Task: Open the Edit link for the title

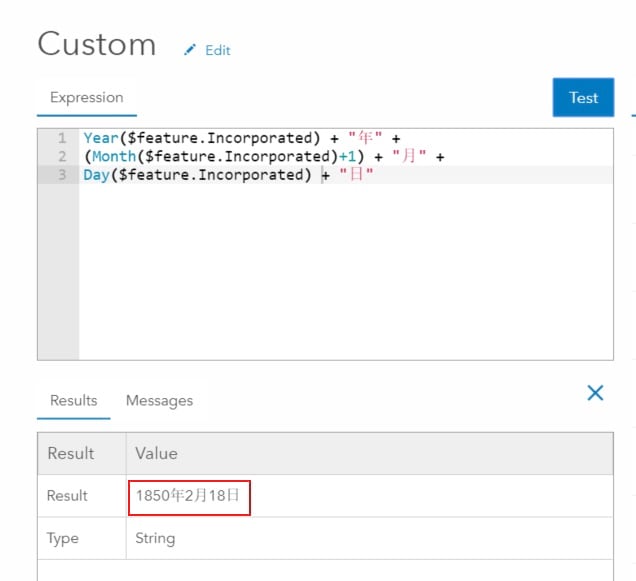Action: (217, 50)
